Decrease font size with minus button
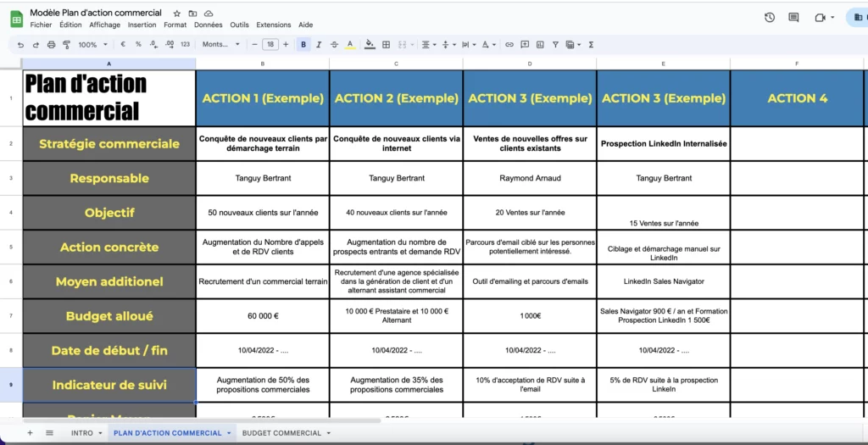 click(254, 45)
